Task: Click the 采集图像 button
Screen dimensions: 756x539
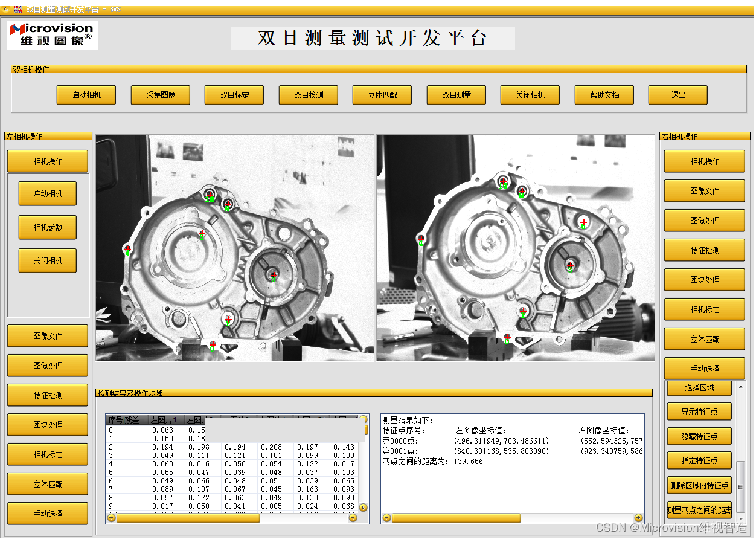Action: (x=161, y=95)
